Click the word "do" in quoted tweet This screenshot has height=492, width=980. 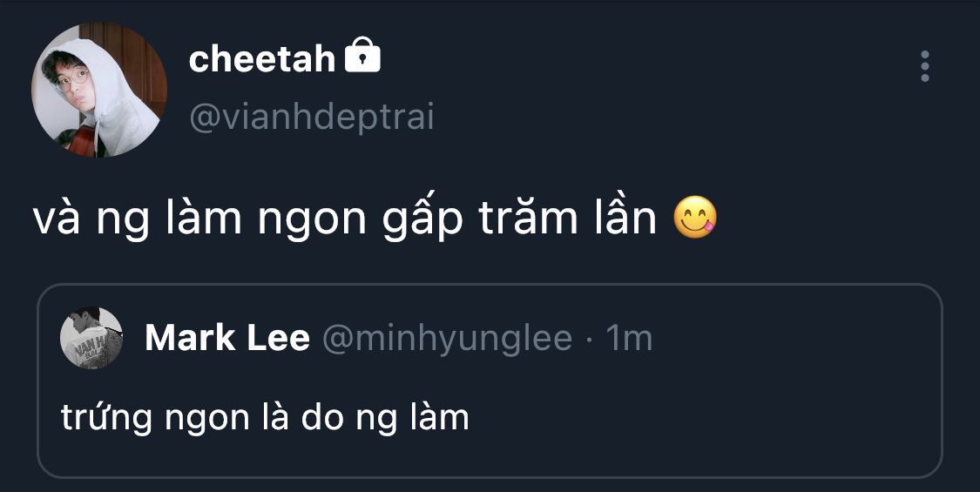point(321,419)
